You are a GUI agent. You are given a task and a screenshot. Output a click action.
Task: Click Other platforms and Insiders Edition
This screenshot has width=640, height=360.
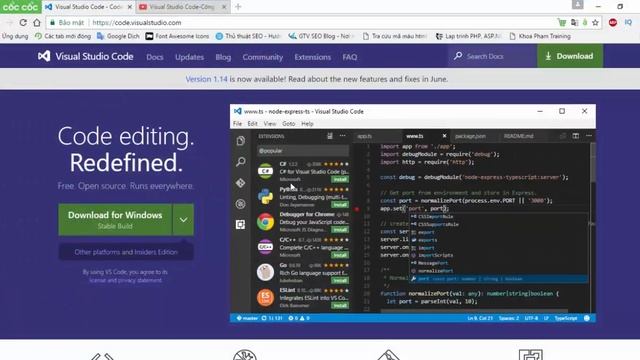(126, 252)
